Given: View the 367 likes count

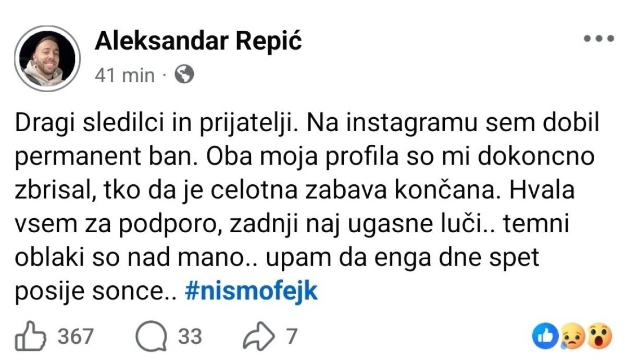Looking at the screenshot, I should tap(75, 337).
